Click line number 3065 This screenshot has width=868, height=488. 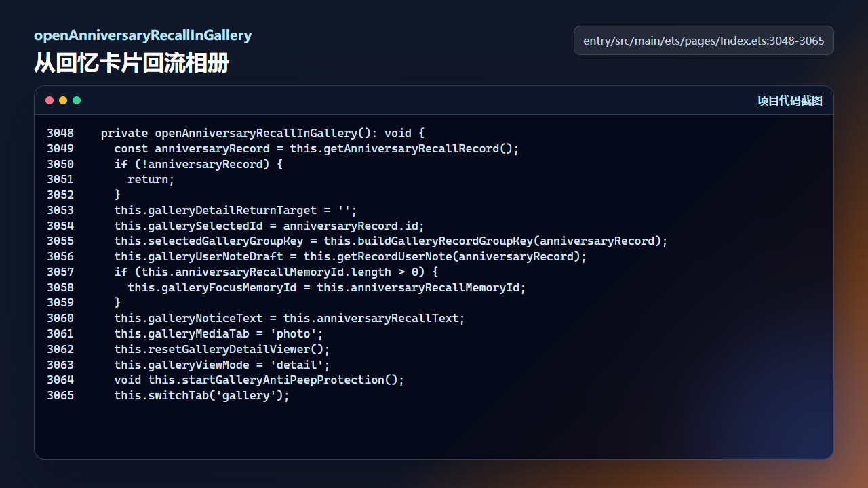[x=60, y=396]
